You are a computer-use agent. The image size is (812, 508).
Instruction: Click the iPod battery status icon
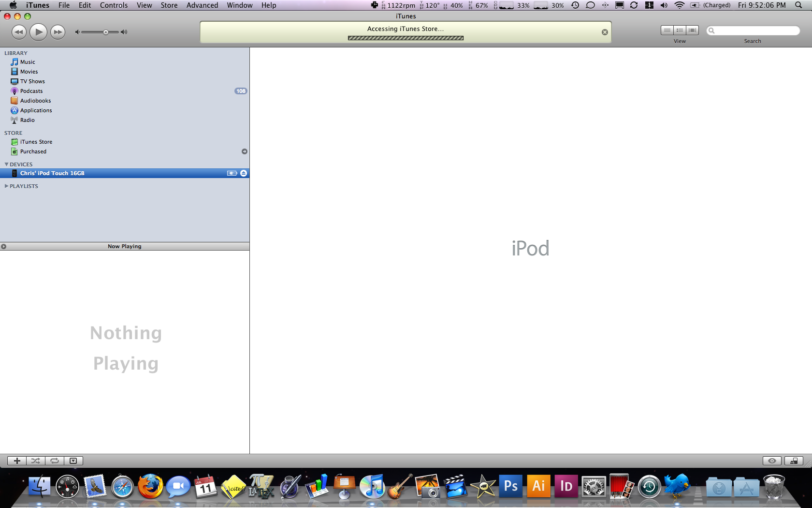232,173
